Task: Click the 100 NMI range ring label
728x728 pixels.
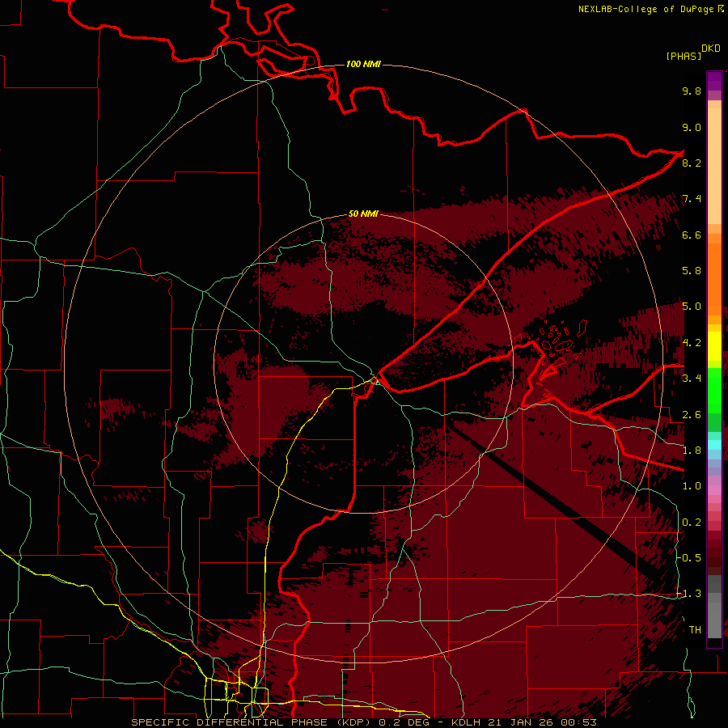Action: tap(363, 64)
